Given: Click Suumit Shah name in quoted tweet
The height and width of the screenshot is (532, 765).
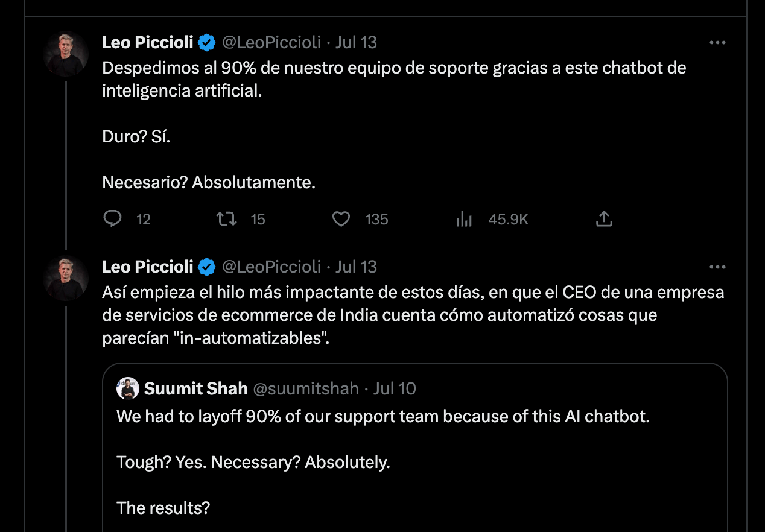Looking at the screenshot, I should (x=196, y=388).
